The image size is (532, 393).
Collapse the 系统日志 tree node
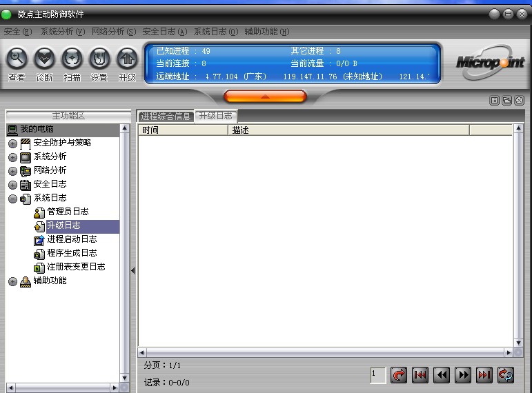click(12, 199)
